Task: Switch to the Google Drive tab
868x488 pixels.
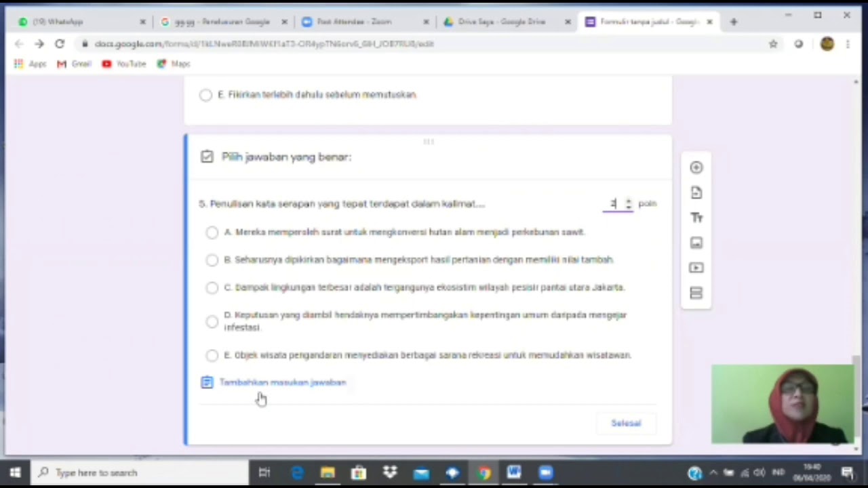Action: (505, 22)
